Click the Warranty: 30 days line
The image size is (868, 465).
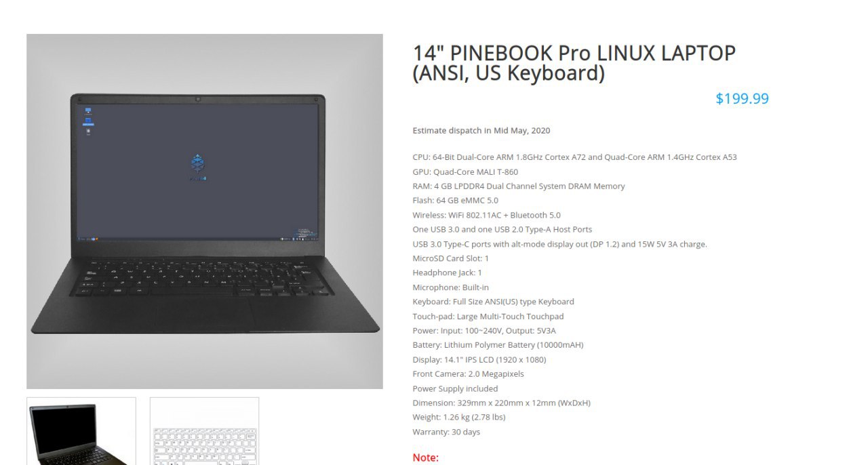(446, 432)
